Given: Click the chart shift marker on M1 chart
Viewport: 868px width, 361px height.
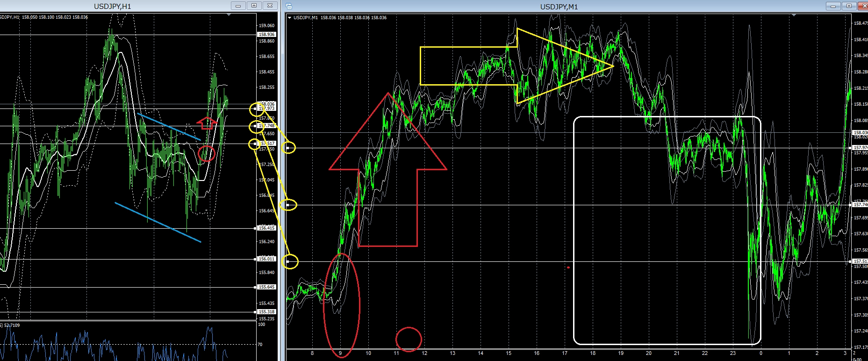Looking at the screenshot, I should click(x=794, y=15).
